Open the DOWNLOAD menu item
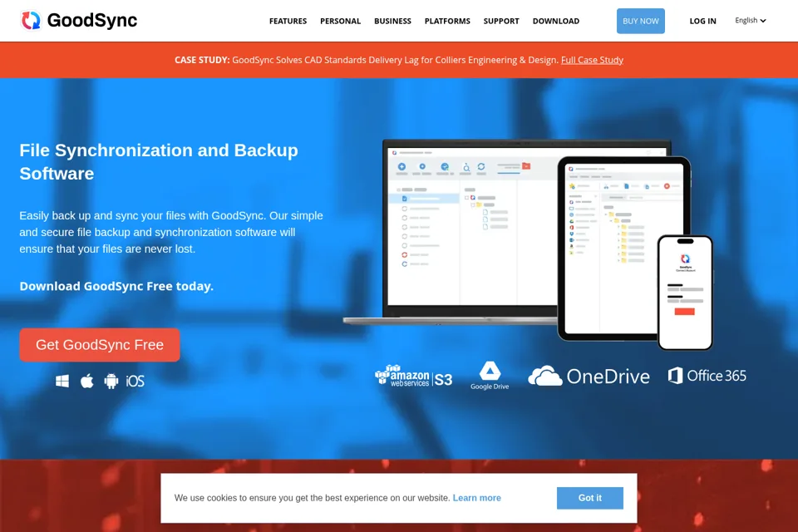Screen dimensions: 798x532 [x=556, y=21]
